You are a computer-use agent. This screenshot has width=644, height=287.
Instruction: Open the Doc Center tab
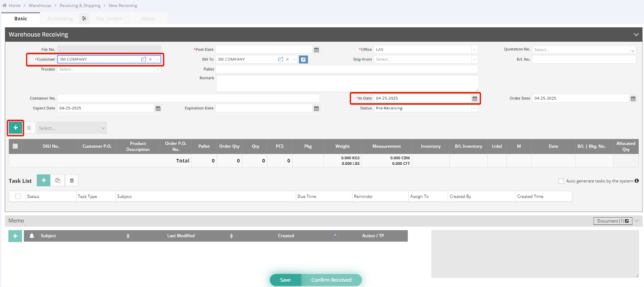[109, 19]
